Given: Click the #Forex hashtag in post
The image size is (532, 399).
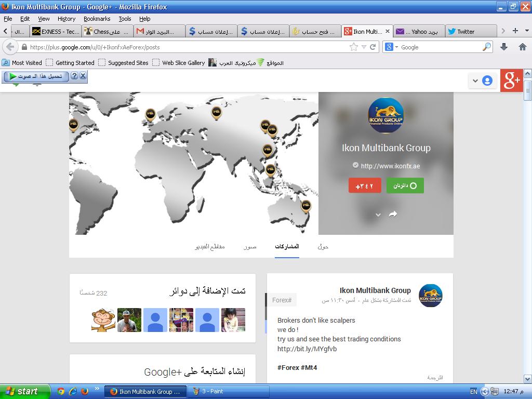Looking at the screenshot, I should [288, 367].
